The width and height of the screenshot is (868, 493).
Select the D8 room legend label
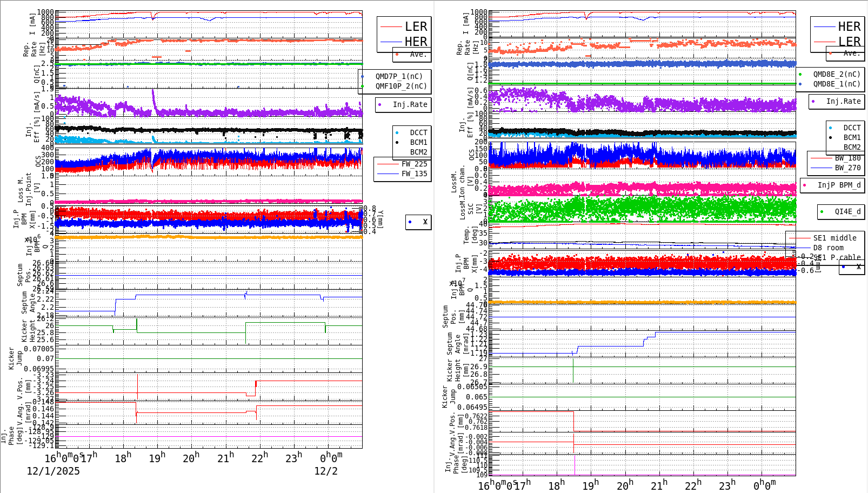(828, 248)
